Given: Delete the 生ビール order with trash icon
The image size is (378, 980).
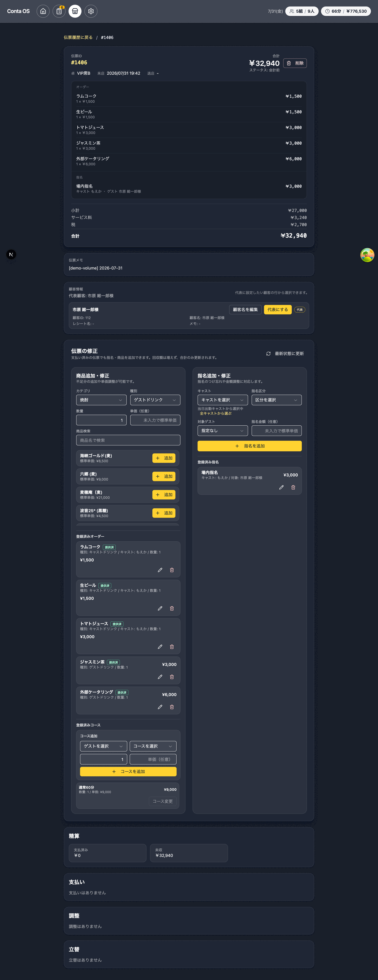Looking at the screenshot, I should click(172, 608).
